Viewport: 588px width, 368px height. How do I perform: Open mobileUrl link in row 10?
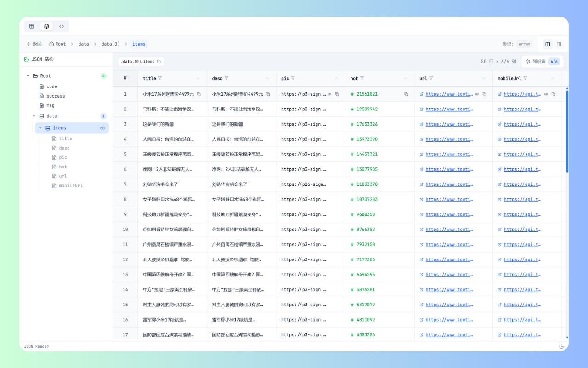tap(523, 230)
